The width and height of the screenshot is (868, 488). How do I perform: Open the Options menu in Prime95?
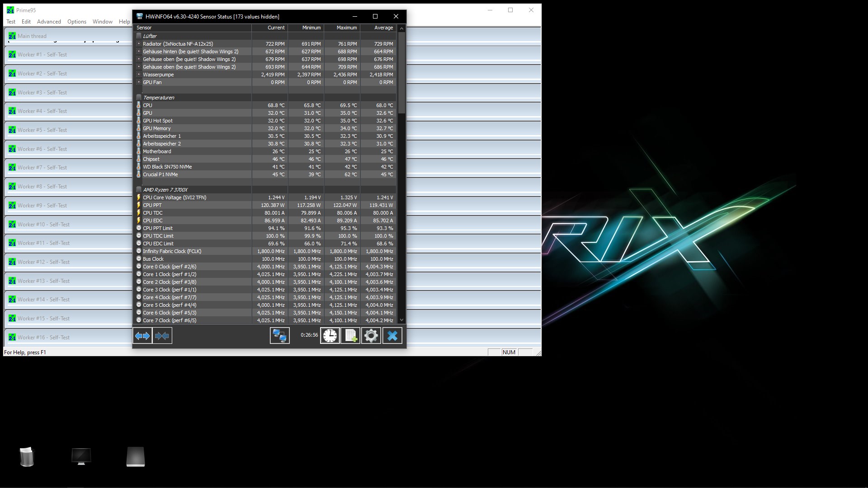click(77, 22)
